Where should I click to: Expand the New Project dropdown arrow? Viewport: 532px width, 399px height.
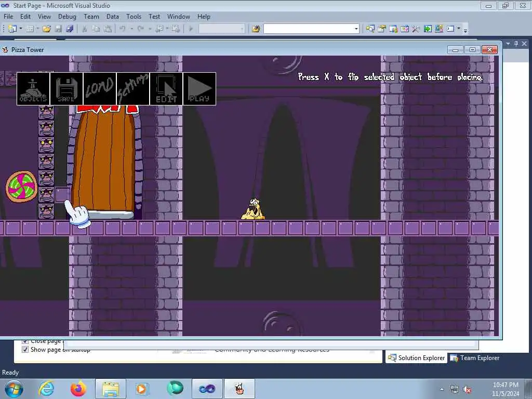(21, 29)
